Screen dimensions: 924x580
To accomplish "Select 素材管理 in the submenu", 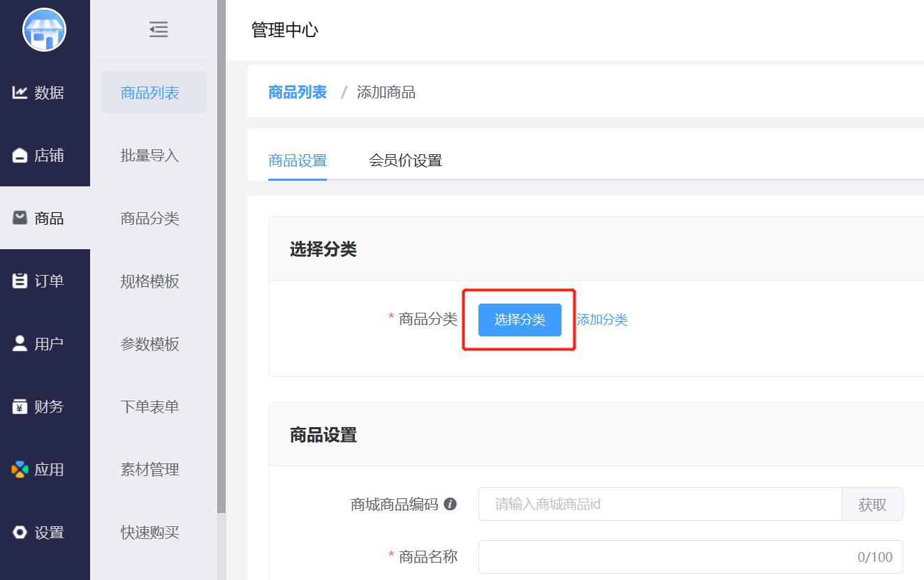I will click(x=150, y=469).
